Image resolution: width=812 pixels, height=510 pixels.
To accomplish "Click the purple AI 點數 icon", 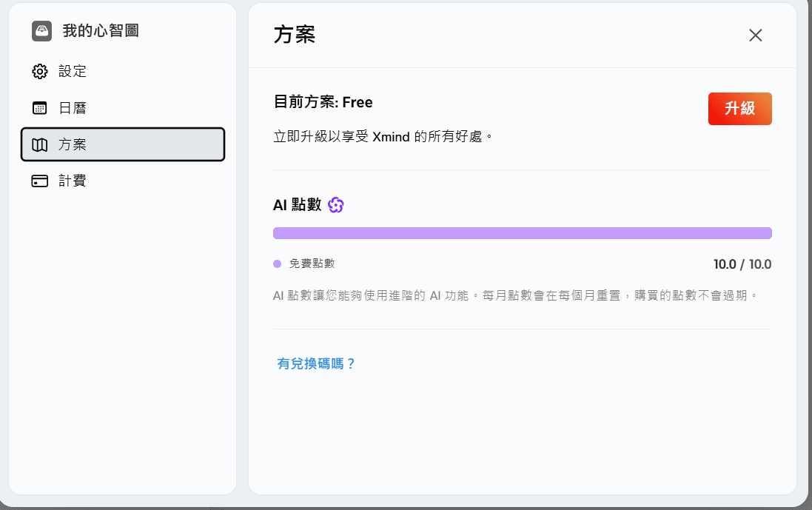I will tap(337, 204).
